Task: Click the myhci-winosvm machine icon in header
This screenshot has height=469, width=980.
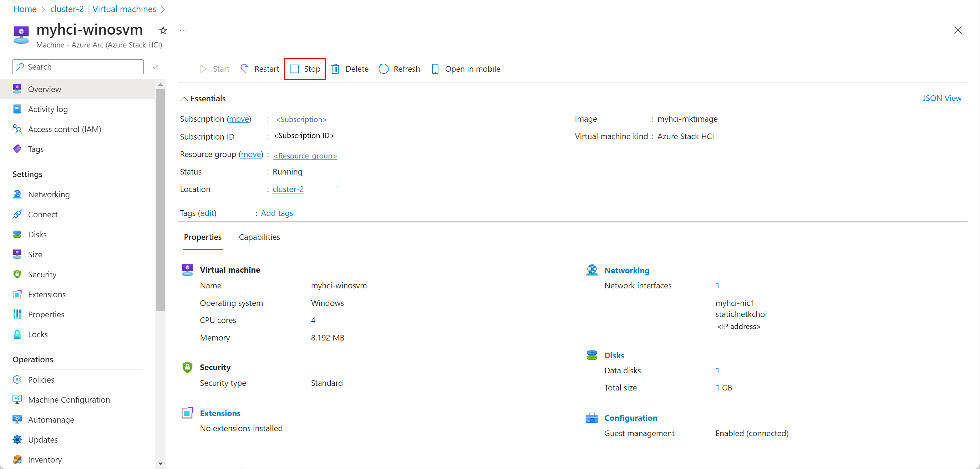Action: [x=21, y=35]
